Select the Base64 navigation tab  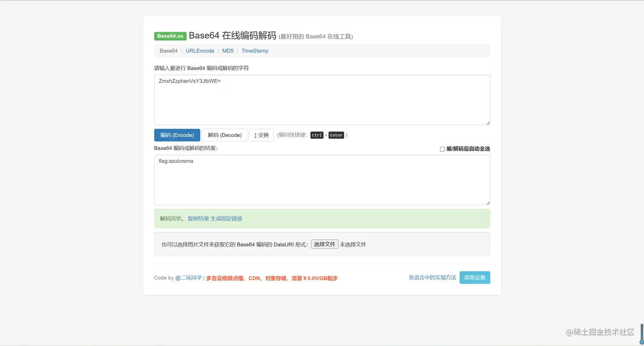[169, 51]
